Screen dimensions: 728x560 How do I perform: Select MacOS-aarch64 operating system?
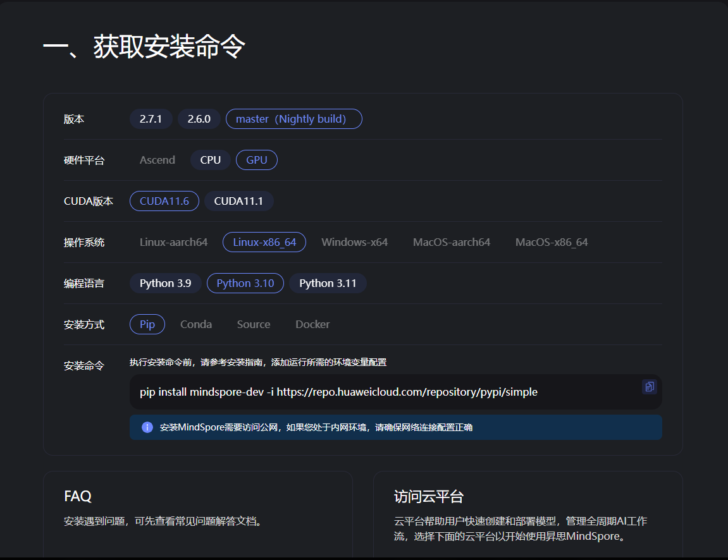coord(452,242)
